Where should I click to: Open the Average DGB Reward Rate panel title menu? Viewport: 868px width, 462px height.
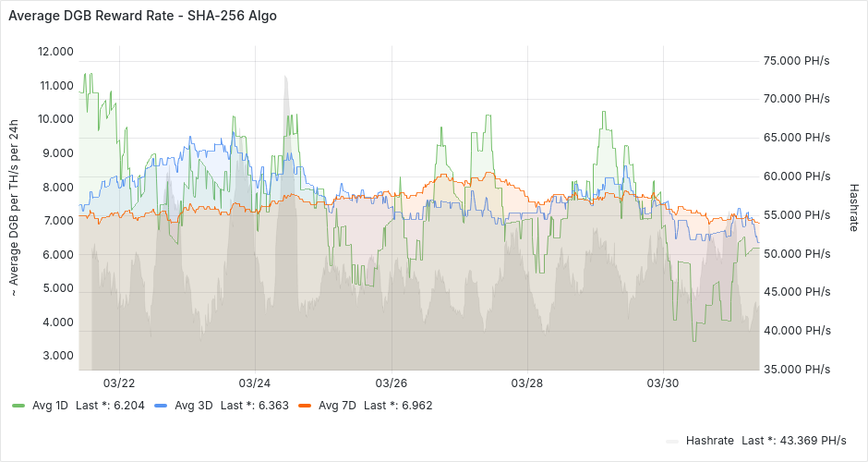[142, 17]
